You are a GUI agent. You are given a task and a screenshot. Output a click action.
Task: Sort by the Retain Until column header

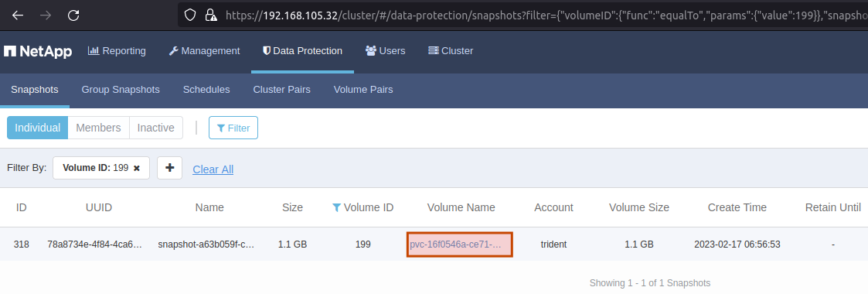click(832, 207)
